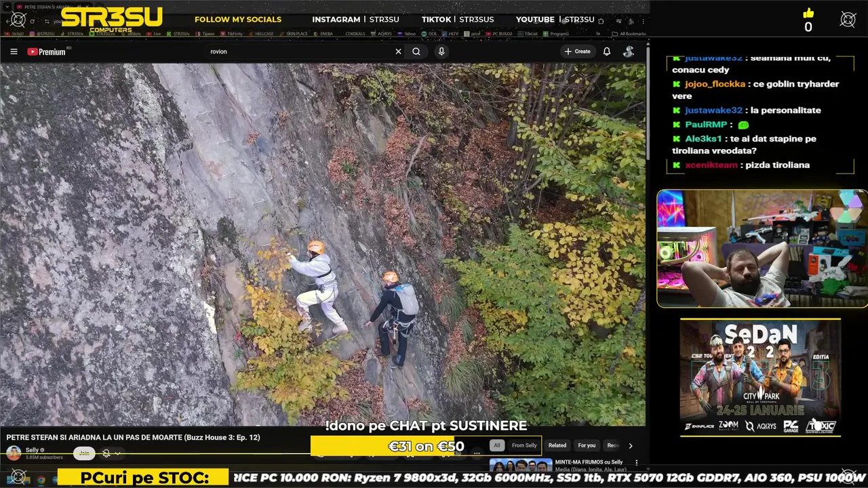Open the Yahoo bookmark
The height and width of the screenshot is (488, 868).
point(407,34)
